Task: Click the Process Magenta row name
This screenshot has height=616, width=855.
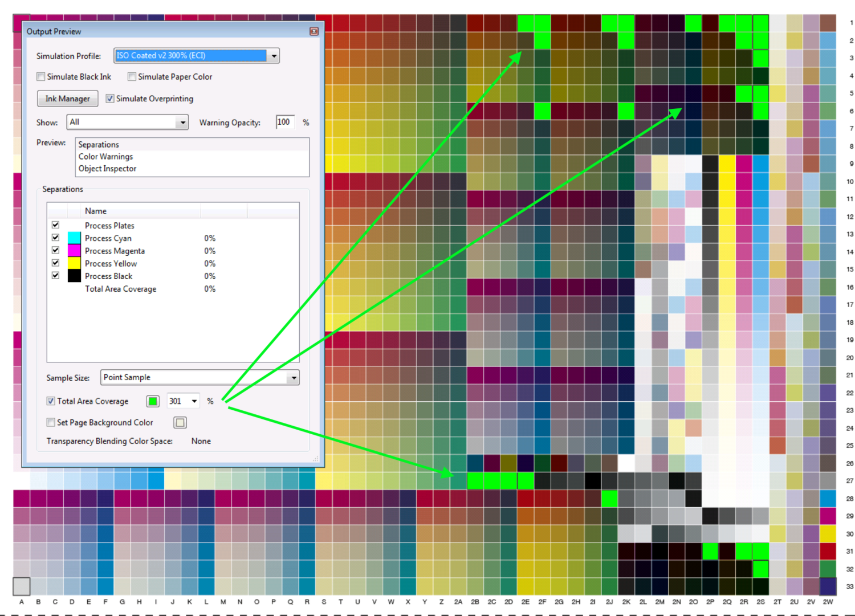Action: pyautogui.click(x=115, y=251)
